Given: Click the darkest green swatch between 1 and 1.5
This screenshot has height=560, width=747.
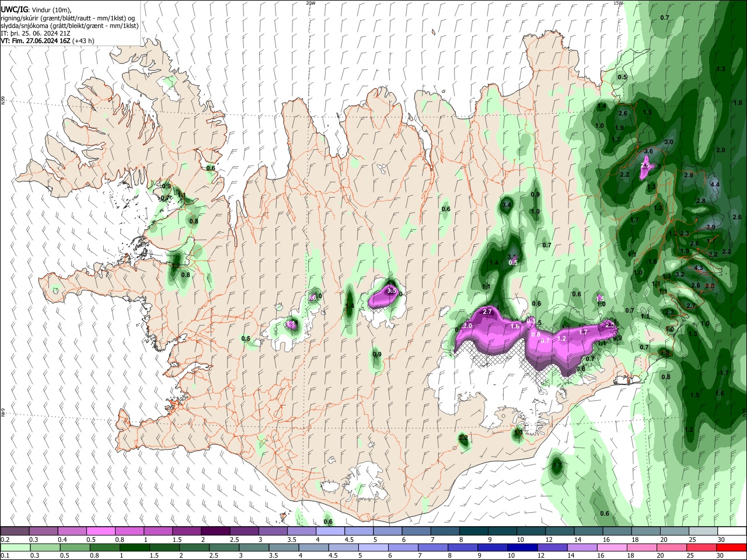Looking at the screenshot, I should 134,548.
